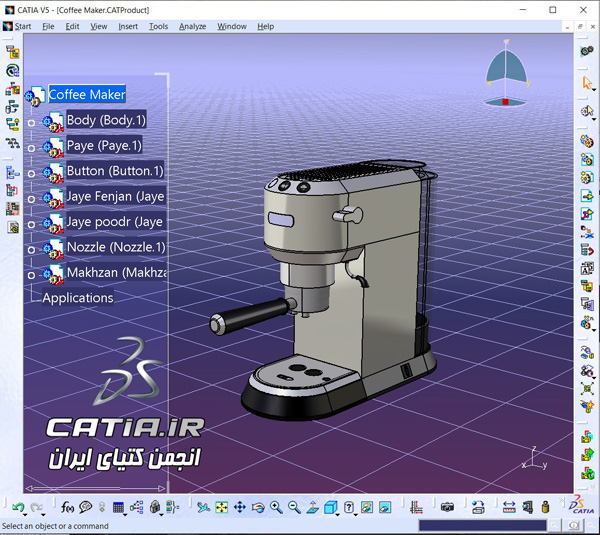Click the Update All icon at top right
The height and width of the screenshot is (535, 600).
pyautogui.click(x=587, y=51)
